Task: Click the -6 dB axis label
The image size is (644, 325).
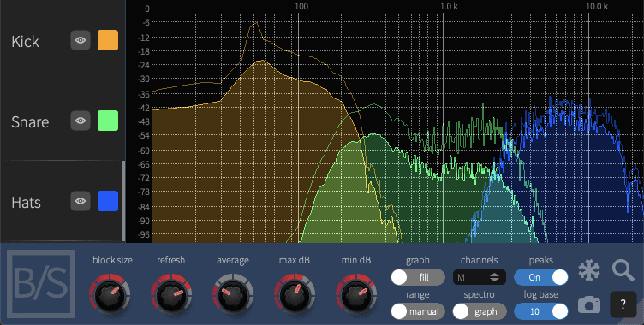Action: (146, 23)
